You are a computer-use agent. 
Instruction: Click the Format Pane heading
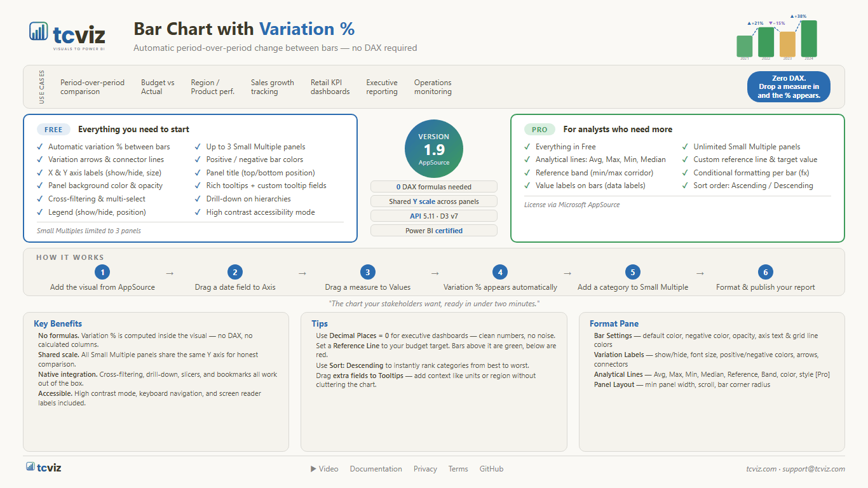(x=614, y=323)
